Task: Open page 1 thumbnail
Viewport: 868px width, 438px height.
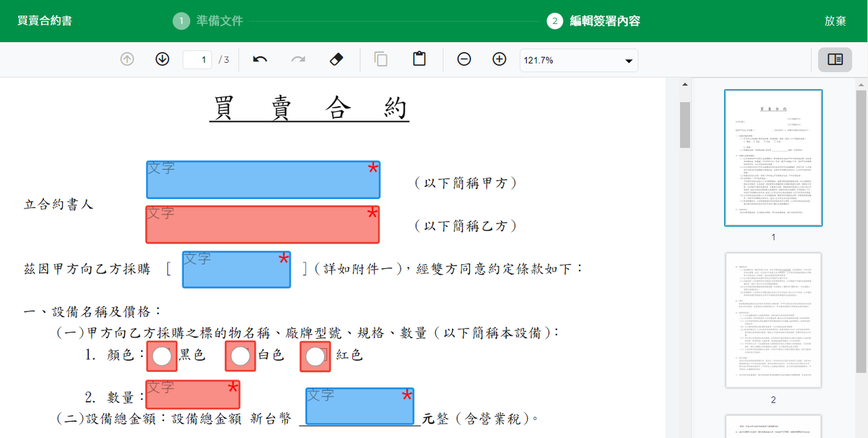Action: (x=773, y=157)
